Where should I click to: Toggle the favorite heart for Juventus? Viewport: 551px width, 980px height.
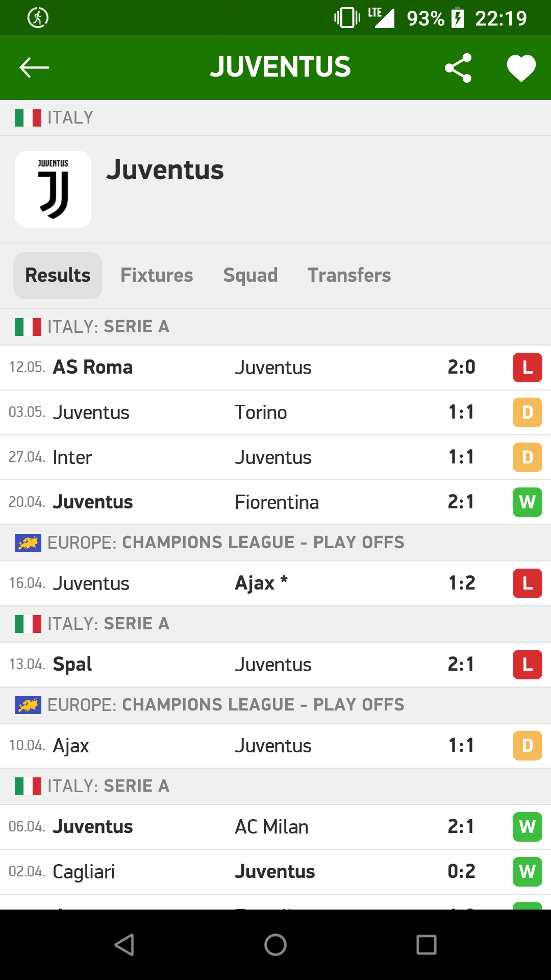click(521, 68)
